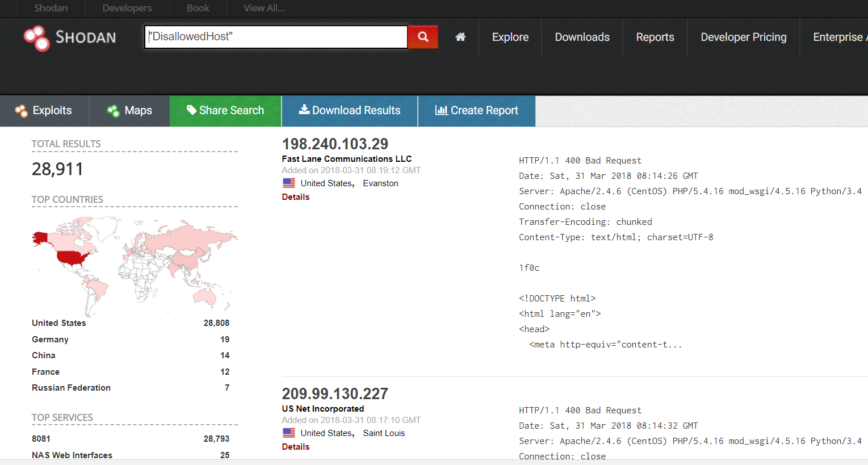Click US flag beside Saint Louis
Screen dimensions: 868x465
pos(289,433)
